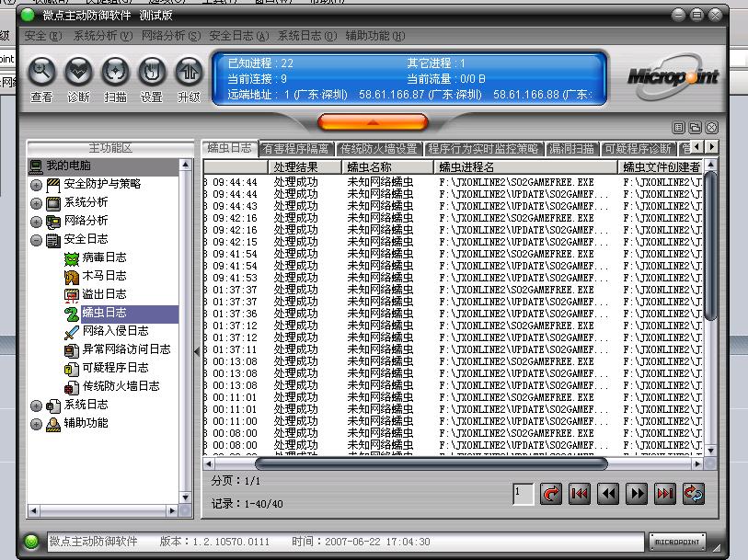This screenshot has height=560, width=748.
Task: Select the 系统日志 tree item
Action: tap(86, 405)
